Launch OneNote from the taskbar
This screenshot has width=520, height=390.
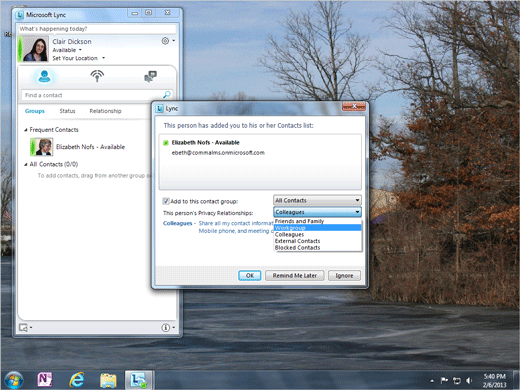45,380
